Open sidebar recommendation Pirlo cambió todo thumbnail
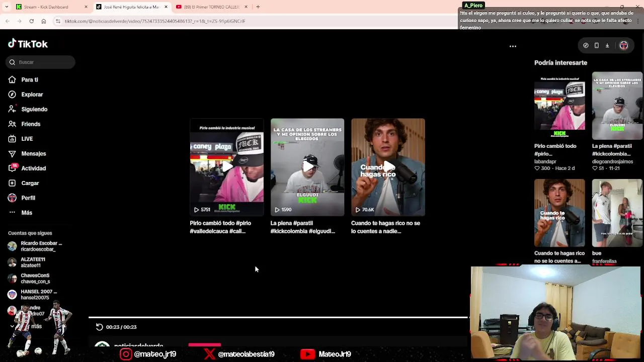 (x=559, y=106)
